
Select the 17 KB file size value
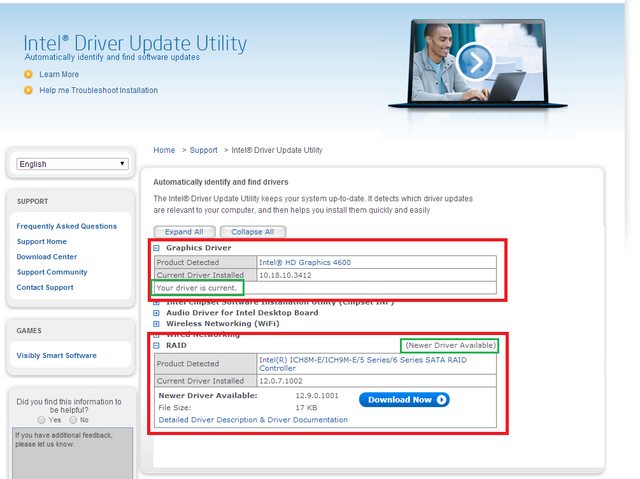click(306, 408)
